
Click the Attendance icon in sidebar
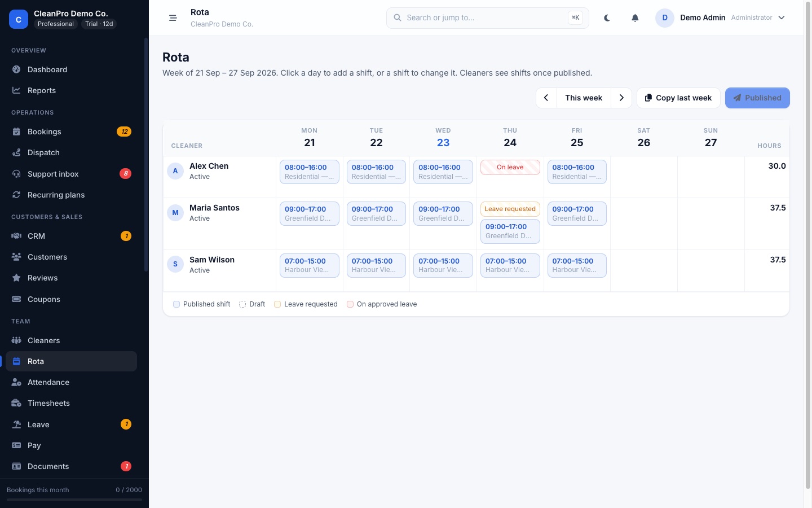pos(16,382)
